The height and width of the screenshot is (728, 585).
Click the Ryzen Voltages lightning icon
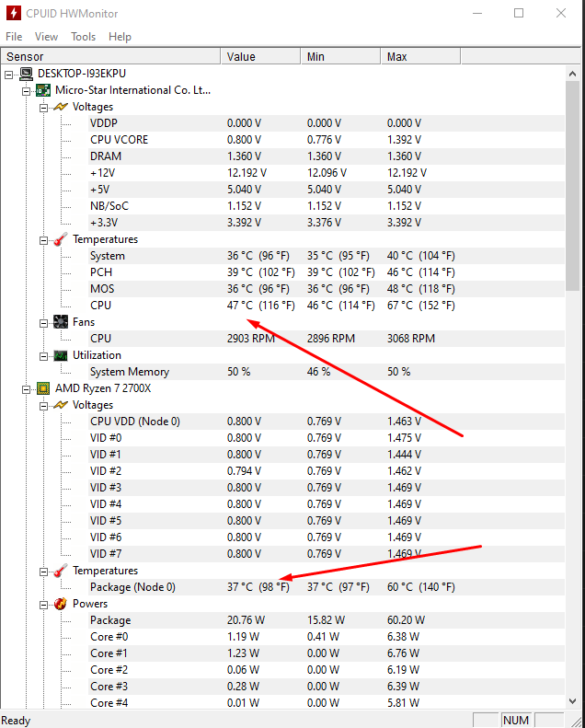point(61,405)
